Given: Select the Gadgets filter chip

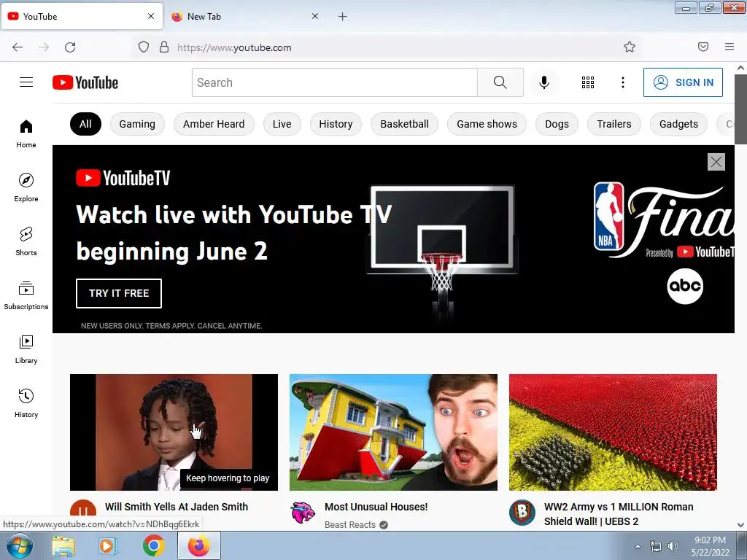Looking at the screenshot, I should point(679,124).
